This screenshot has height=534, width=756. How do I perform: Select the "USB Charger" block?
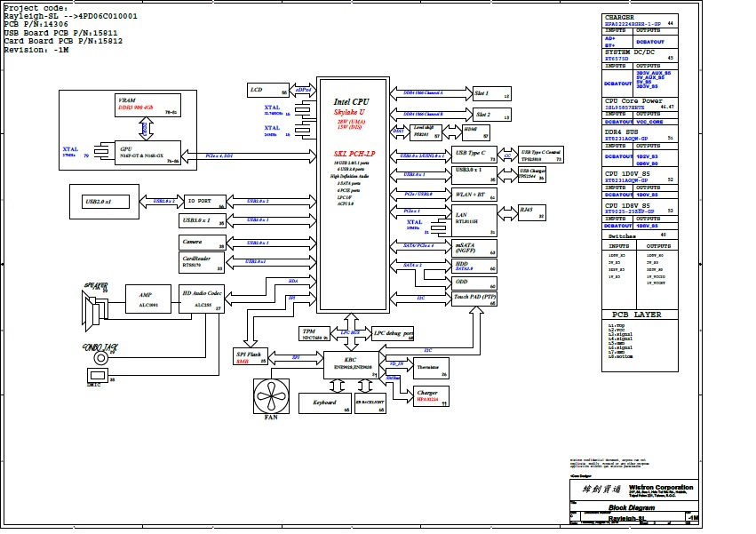point(532,175)
